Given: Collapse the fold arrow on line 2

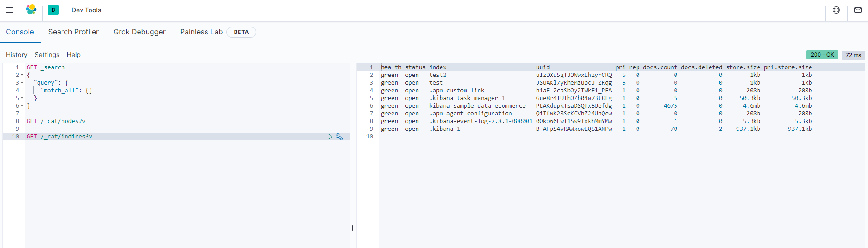Looking at the screenshot, I should tap(22, 75).
